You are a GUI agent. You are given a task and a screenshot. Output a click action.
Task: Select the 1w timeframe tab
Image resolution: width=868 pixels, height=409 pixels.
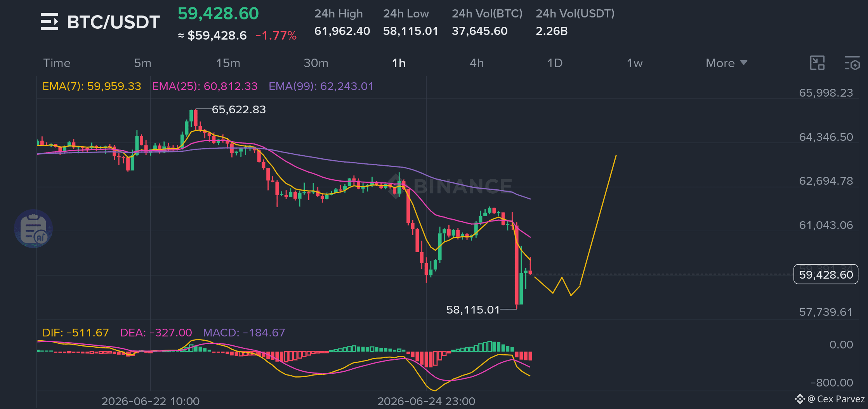635,63
